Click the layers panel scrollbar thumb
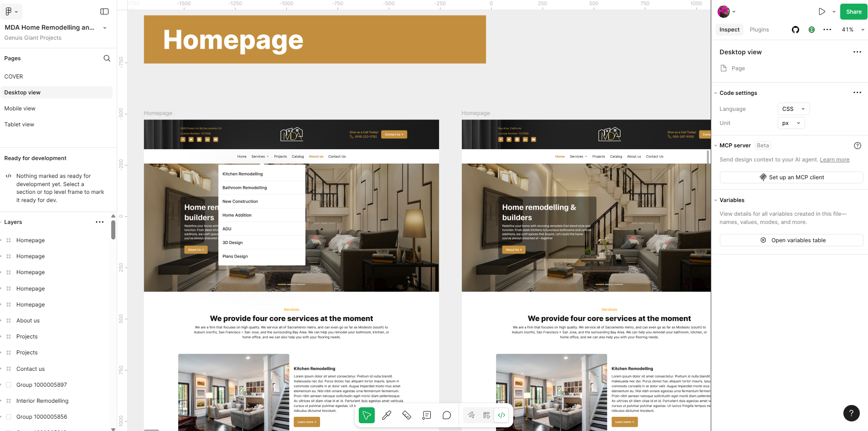868x431 pixels. (113, 230)
